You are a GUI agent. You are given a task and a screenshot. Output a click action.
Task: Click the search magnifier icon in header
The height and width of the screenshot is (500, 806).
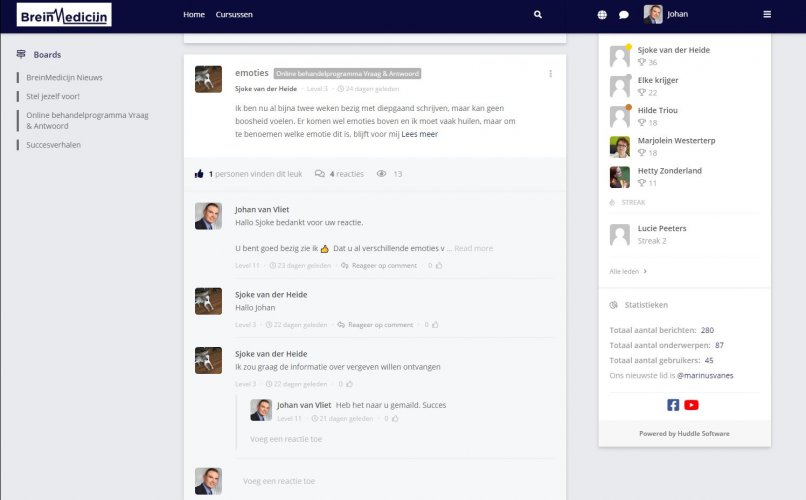point(538,15)
